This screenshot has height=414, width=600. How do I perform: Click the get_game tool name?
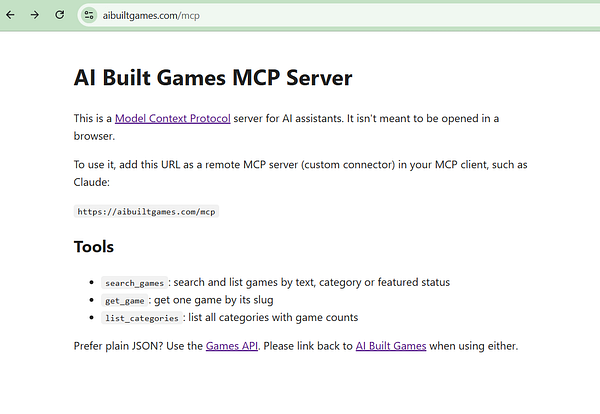point(124,300)
